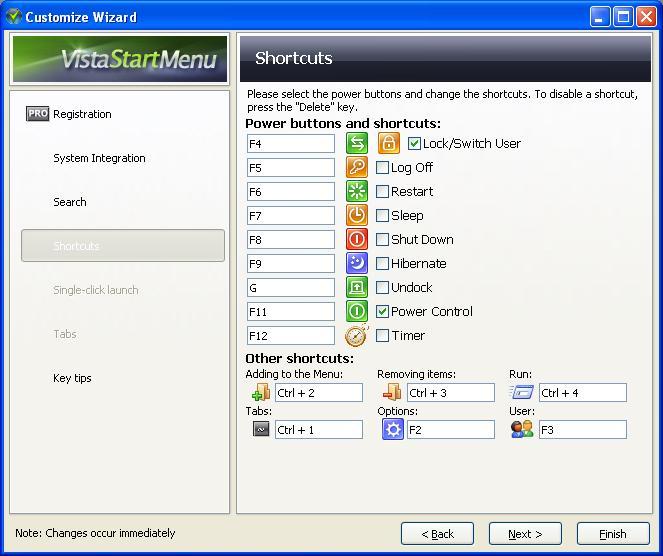Click the Back button
Screen dimensions: 663x556
point(437,534)
